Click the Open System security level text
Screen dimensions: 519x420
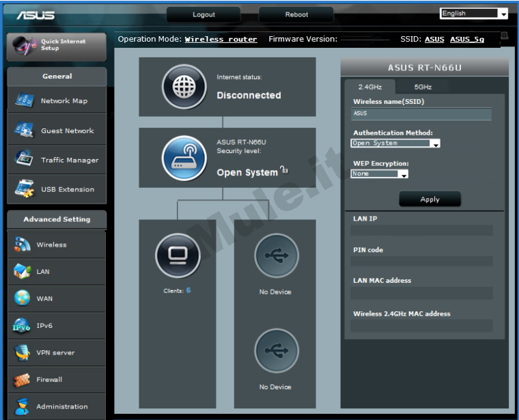[247, 172]
